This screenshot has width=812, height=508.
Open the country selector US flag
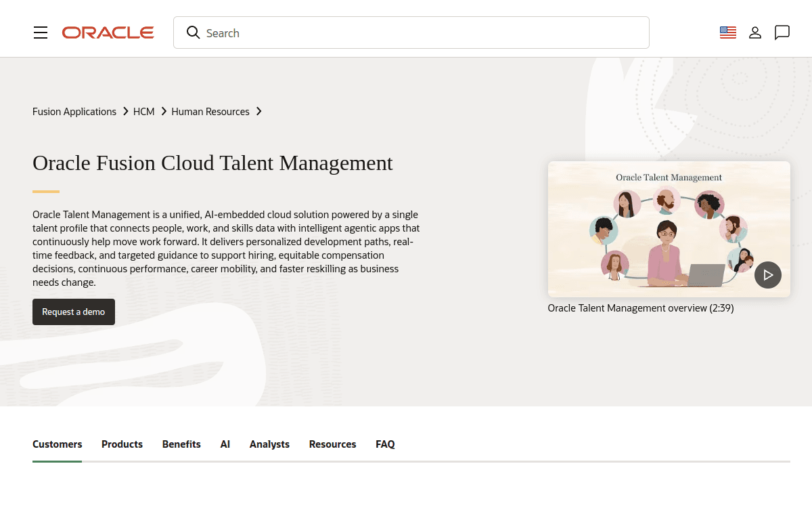[x=728, y=33]
